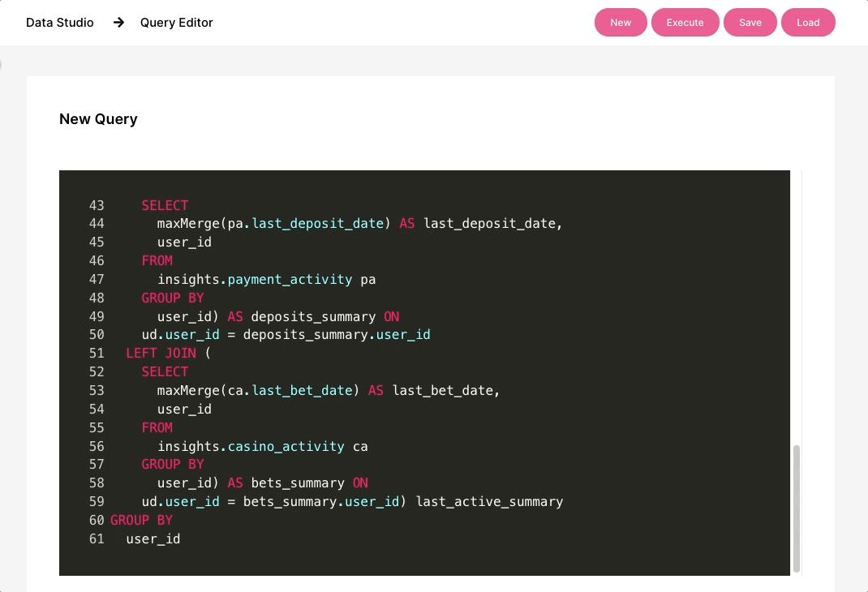Click ON keyword on line 58

360,483
